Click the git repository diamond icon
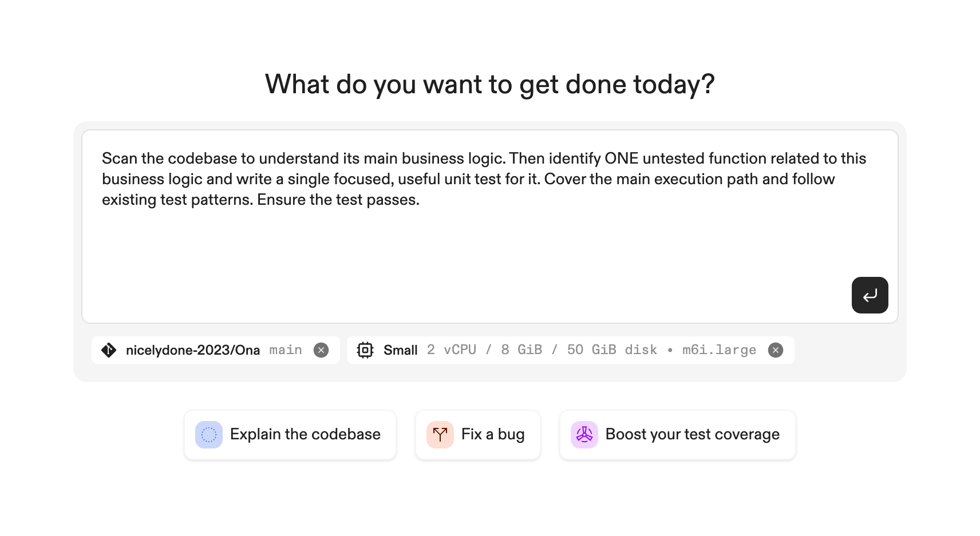The height and width of the screenshot is (536, 980). click(109, 350)
